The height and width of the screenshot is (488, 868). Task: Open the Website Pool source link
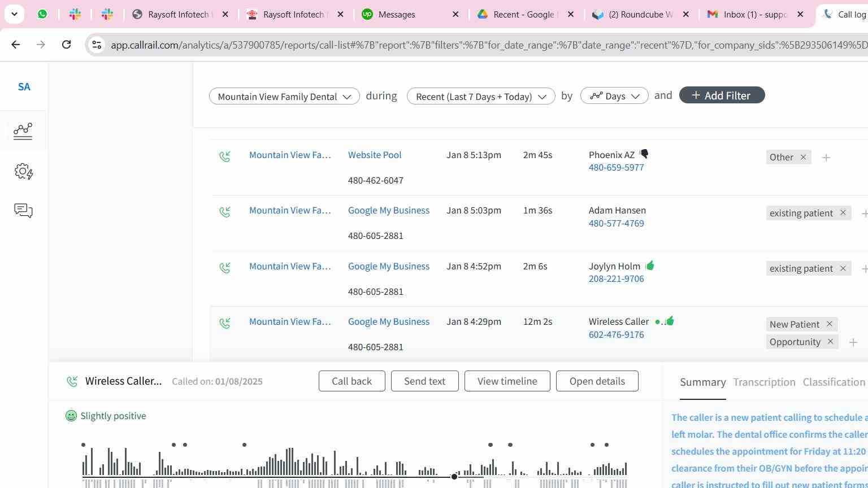tap(375, 155)
